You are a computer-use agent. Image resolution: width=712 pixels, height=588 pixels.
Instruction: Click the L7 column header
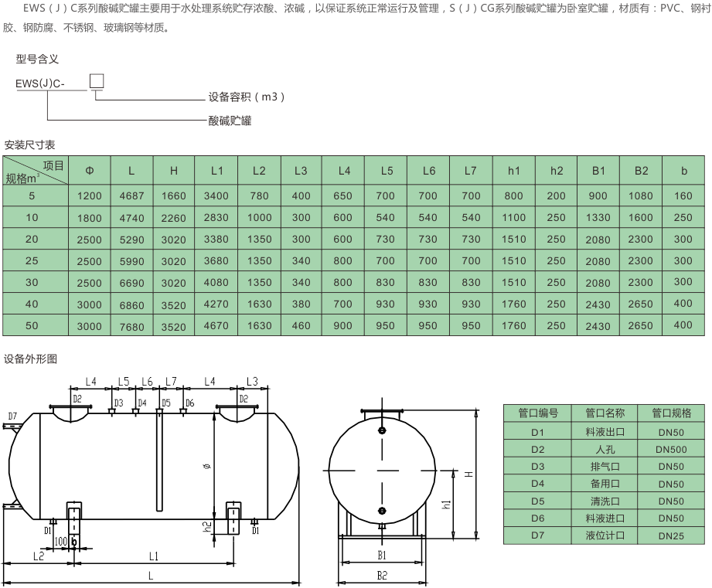pos(471,171)
